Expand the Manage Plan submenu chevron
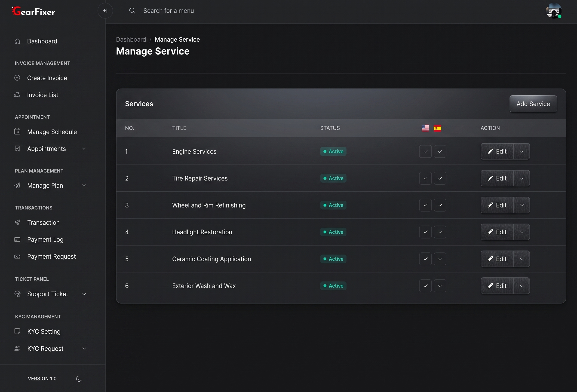577x392 pixels. (84, 185)
